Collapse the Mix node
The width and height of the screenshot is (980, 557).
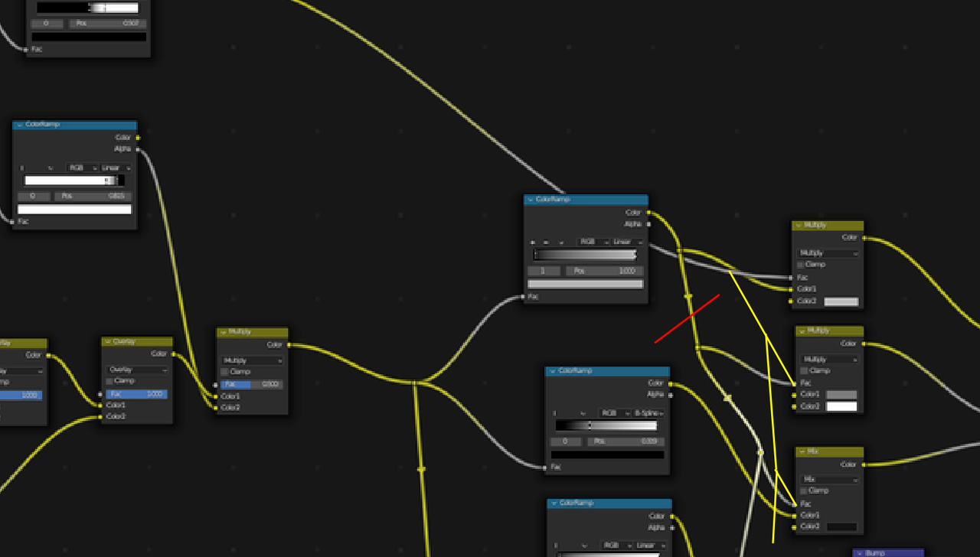(x=802, y=452)
